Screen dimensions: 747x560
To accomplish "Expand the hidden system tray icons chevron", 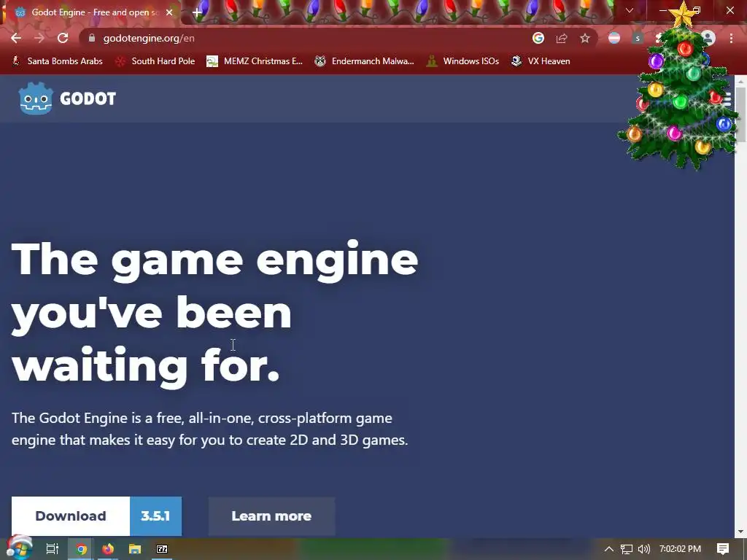I will click(608, 549).
